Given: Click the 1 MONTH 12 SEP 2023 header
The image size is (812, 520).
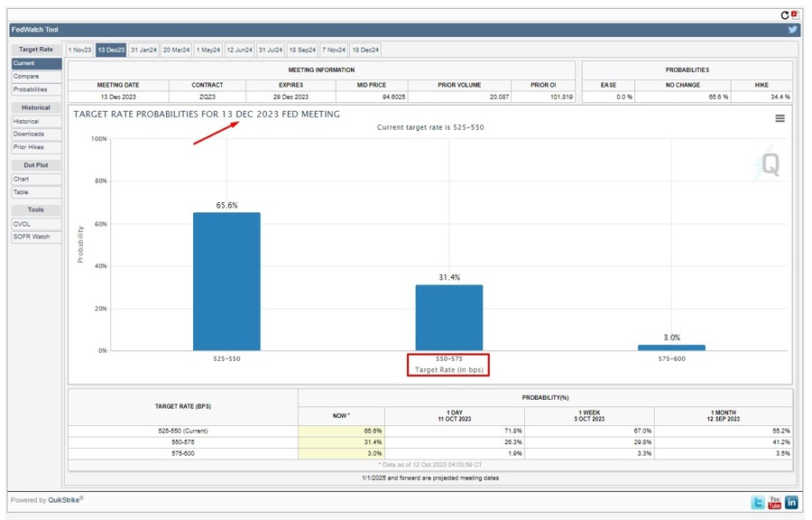Looking at the screenshot, I should (x=723, y=416).
